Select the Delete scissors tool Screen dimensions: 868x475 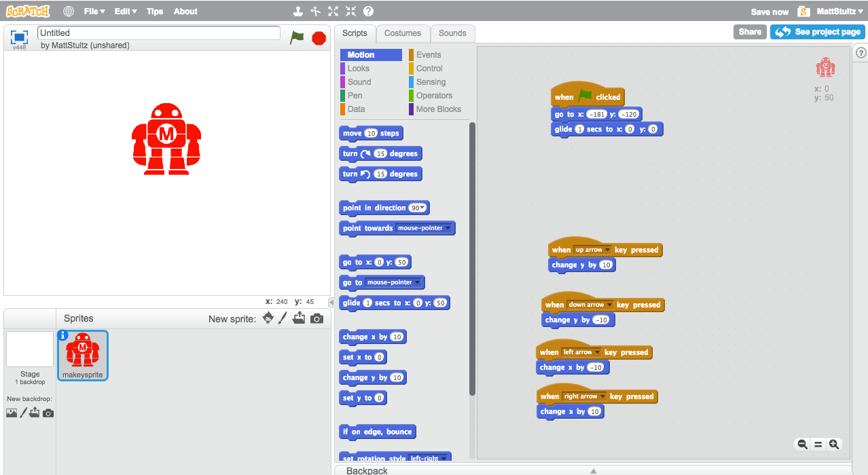[x=315, y=11]
